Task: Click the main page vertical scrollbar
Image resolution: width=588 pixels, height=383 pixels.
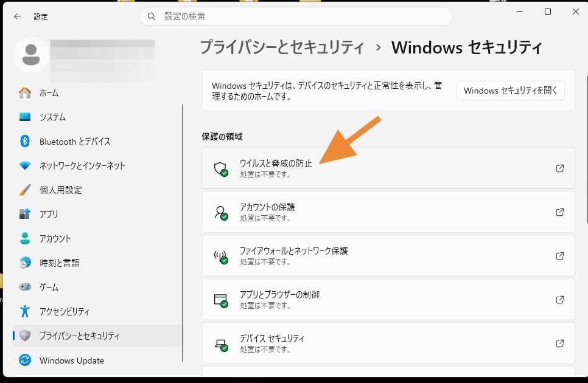Action: [x=587, y=149]
